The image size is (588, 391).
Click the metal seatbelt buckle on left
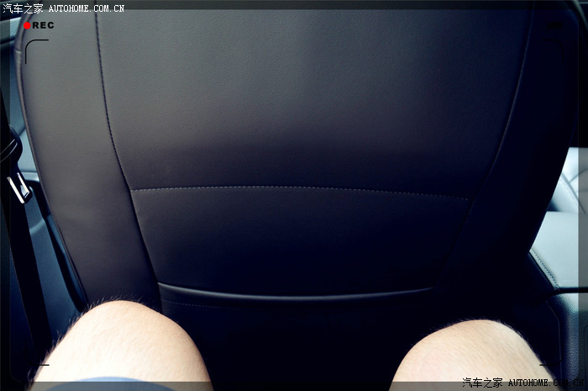18,185
